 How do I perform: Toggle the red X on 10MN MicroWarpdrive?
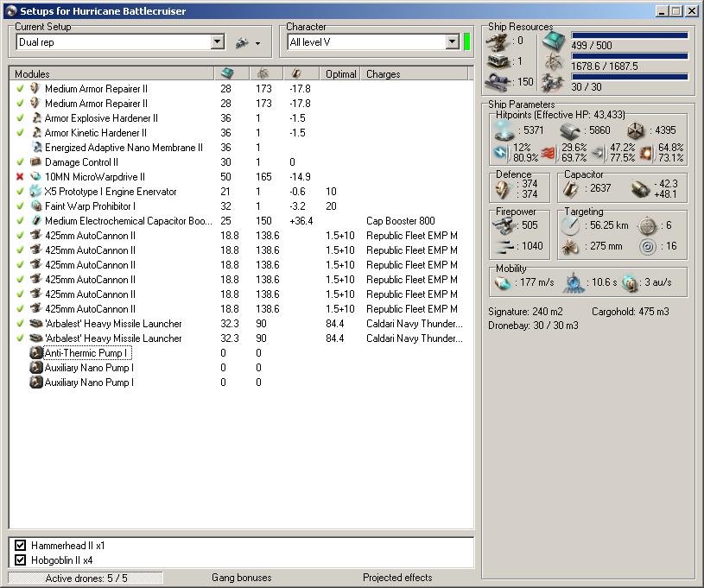[20, 177]
